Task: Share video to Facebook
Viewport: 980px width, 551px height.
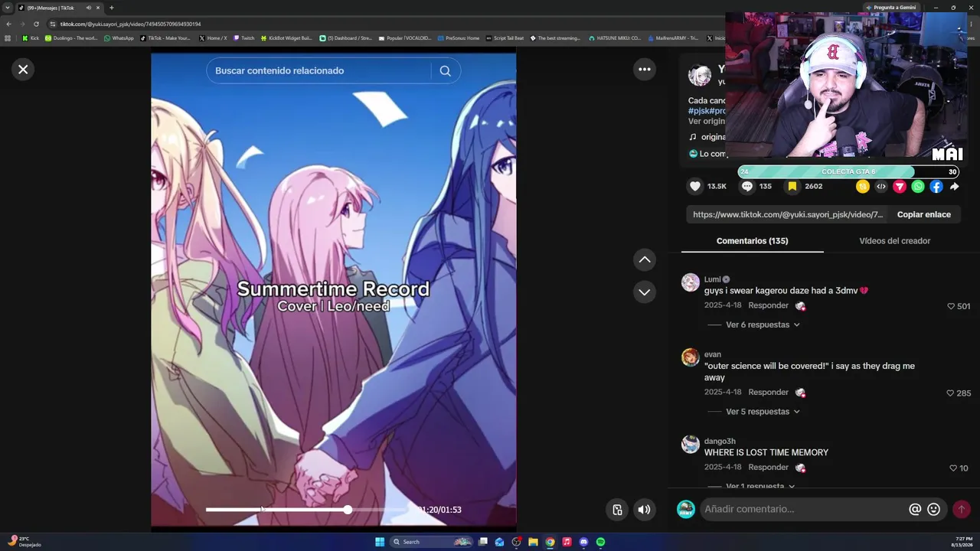Action: 936,186
